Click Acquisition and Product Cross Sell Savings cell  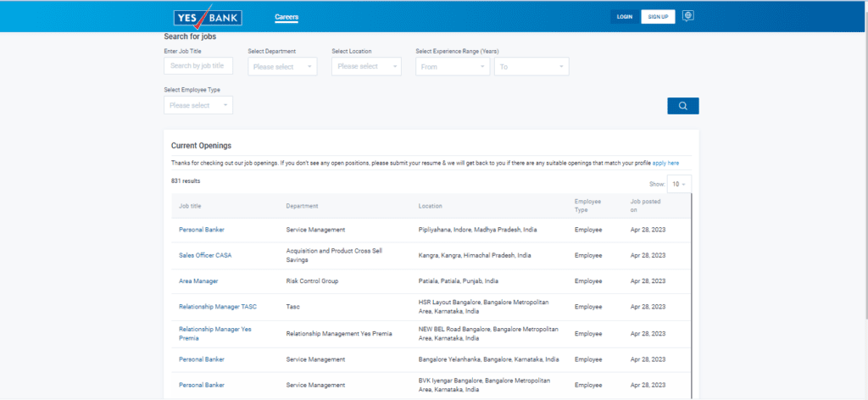[334, 256]
